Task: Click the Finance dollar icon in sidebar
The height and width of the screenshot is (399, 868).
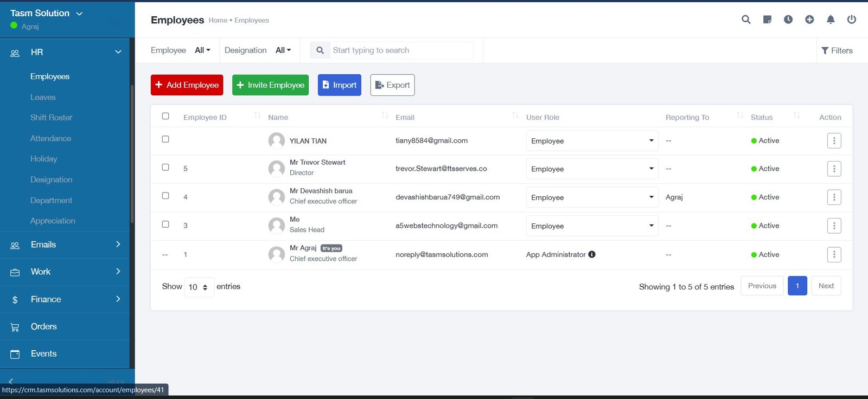Action: click(15, 300)
